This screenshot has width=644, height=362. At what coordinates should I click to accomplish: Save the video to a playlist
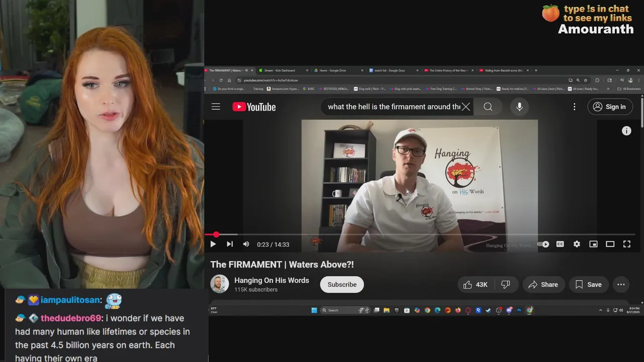click(x=588, y=285)
